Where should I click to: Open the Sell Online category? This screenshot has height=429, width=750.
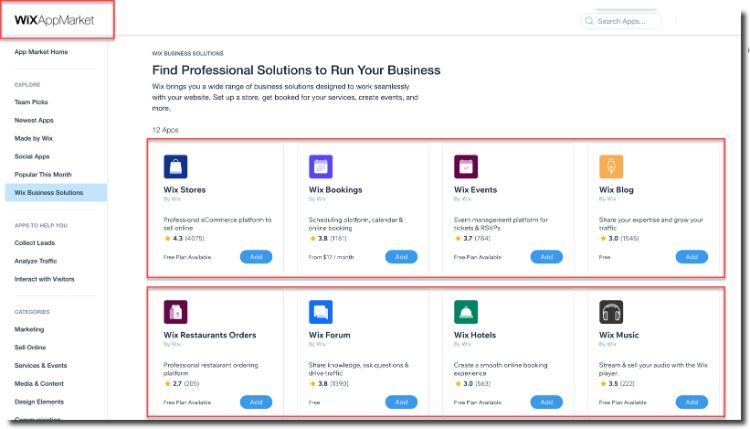pyautogui.click(x=30, y=347)
